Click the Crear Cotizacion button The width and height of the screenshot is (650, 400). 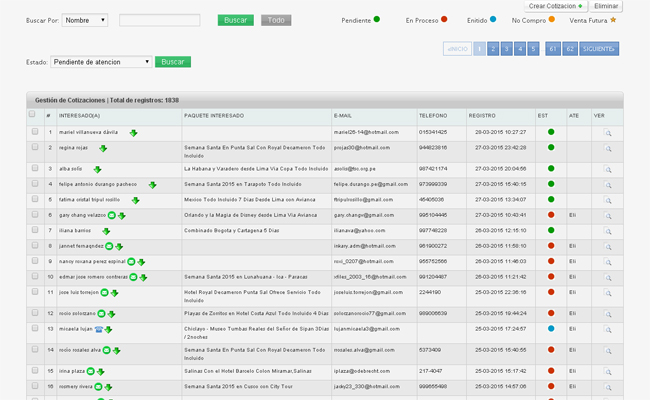click(x=555, y=6)
